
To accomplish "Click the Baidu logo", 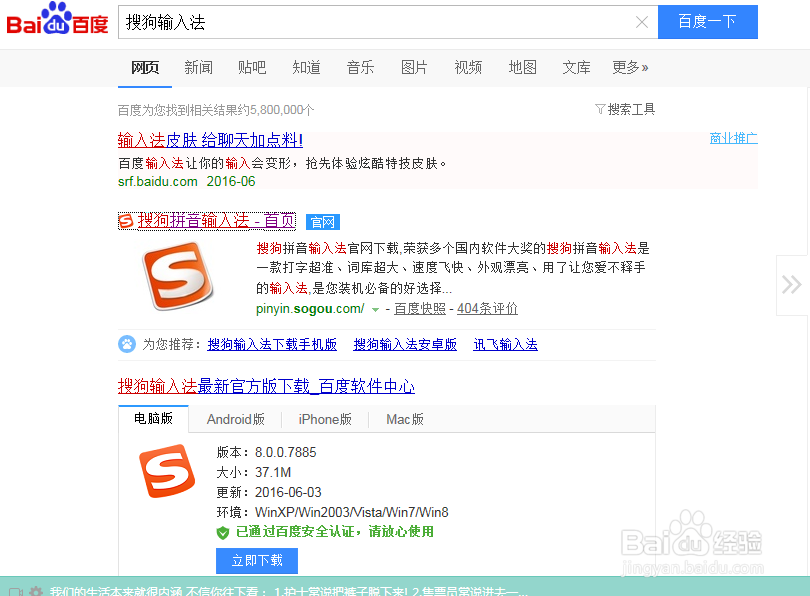I will (x=57, y=19).
